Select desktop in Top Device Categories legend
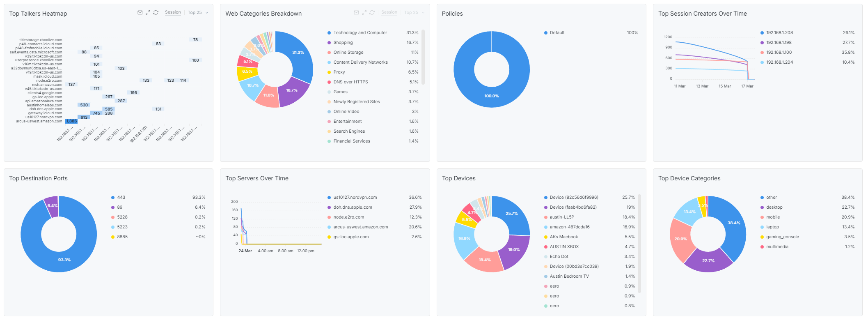Image resolution: width=868 pixels, height=320 pixels. (x=807, y=207)
